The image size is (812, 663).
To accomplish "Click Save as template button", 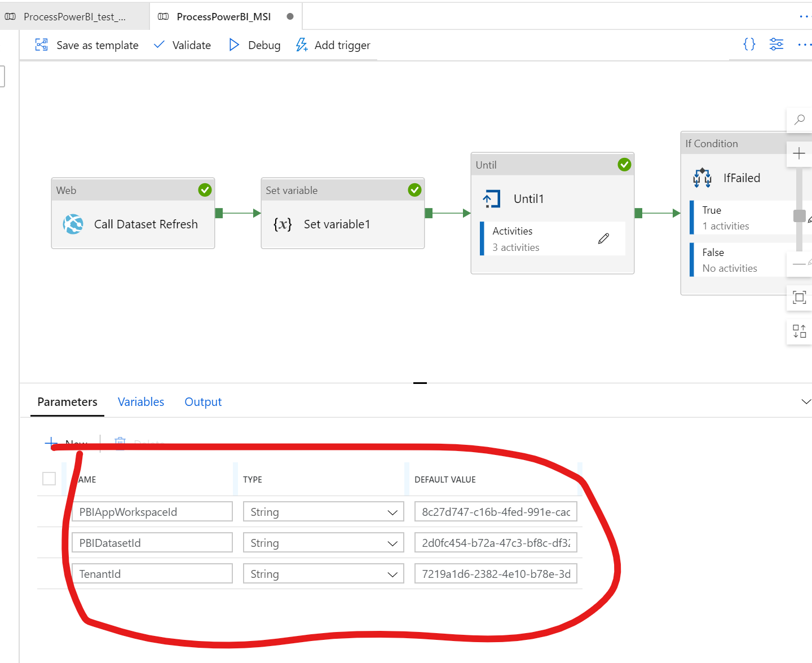I will (x=87, y=45).
